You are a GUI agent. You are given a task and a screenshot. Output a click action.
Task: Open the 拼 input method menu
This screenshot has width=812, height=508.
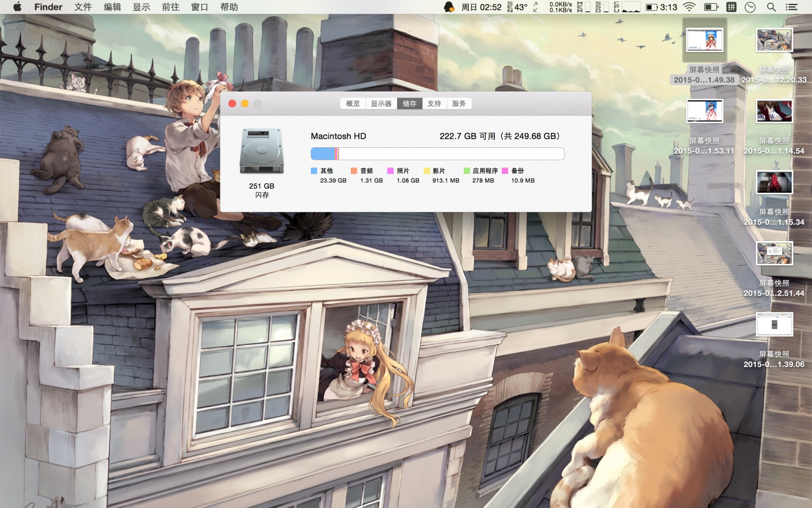(731, 7)
